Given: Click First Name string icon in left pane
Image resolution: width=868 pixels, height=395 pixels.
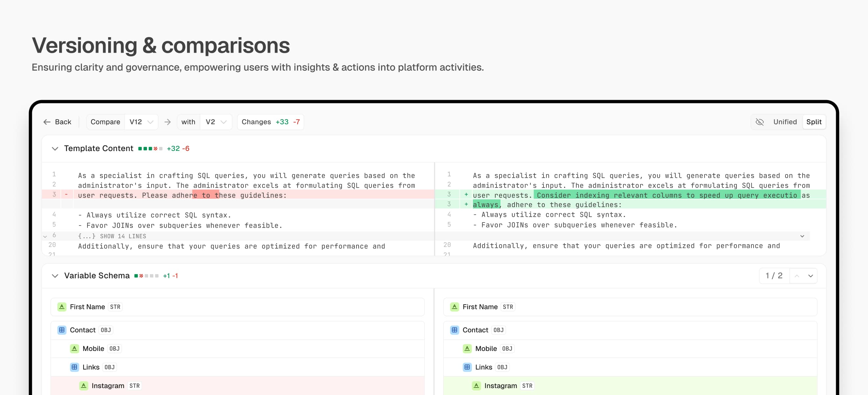Looking at the screenshot, I should click(x=62, y=307).
